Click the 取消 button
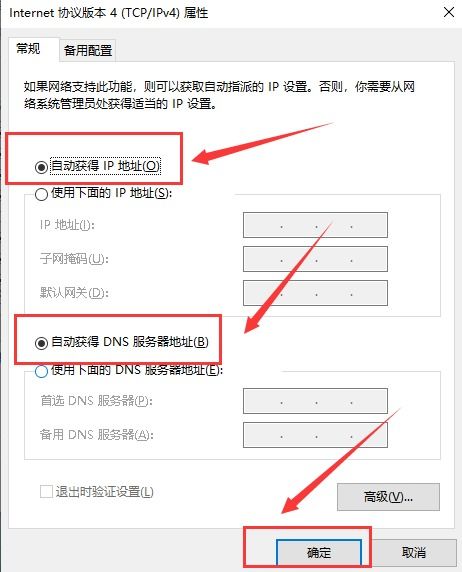Viewport: 462px width, 572px height. click(x=414, y=553)
